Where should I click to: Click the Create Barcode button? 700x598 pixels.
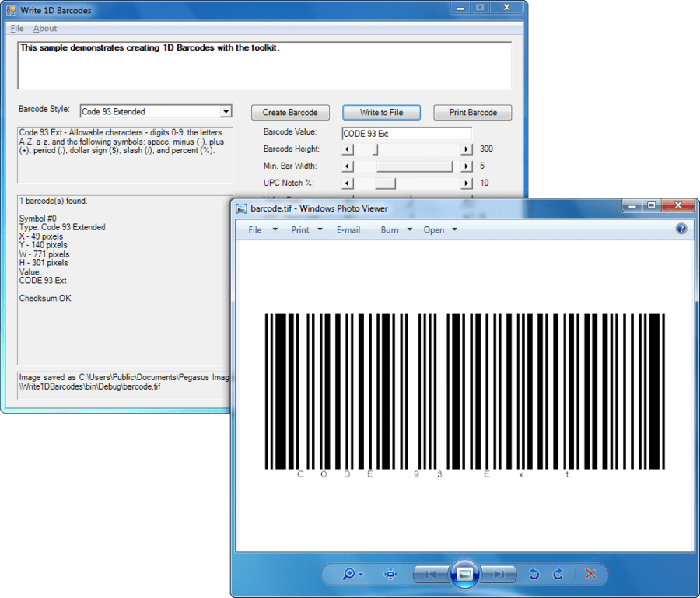point(290,112)
